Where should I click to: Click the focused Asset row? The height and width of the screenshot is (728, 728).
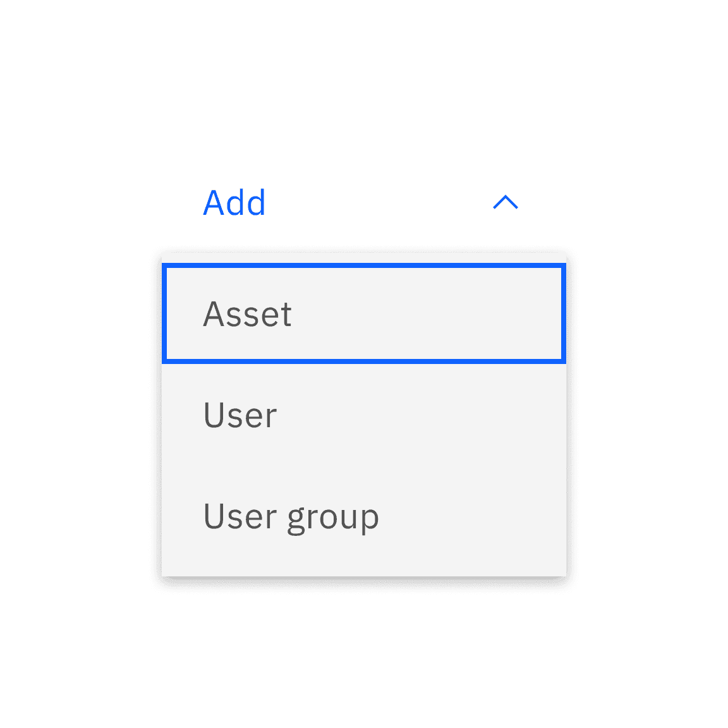pos(363,314)
